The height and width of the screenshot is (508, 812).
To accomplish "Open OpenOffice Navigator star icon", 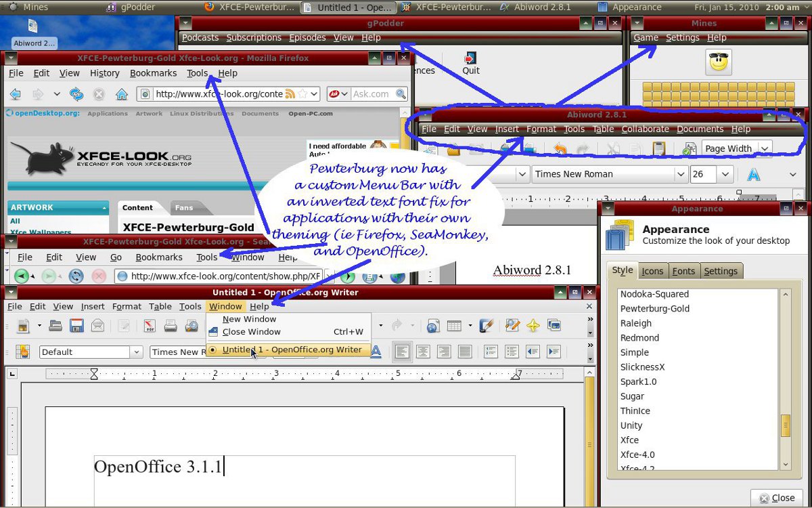I will coord(533,326).
